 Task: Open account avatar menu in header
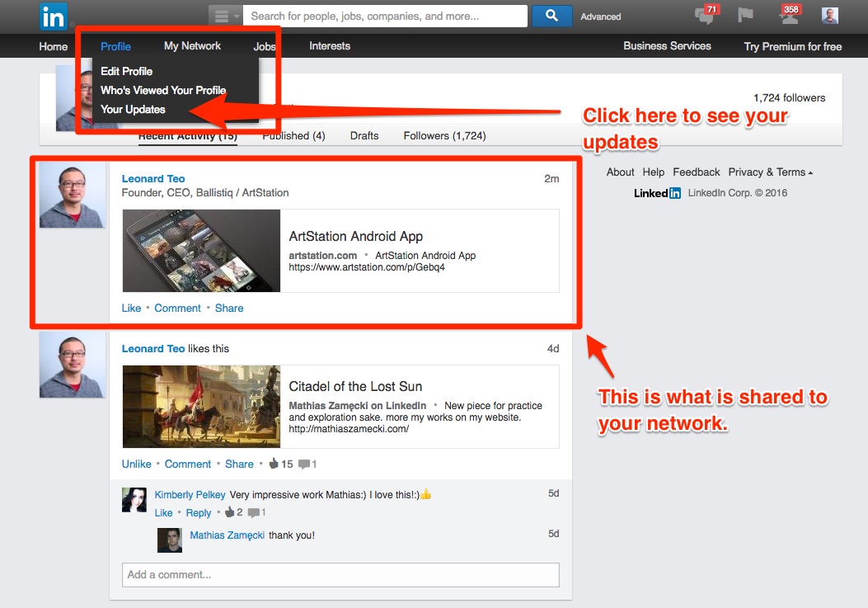830,16
